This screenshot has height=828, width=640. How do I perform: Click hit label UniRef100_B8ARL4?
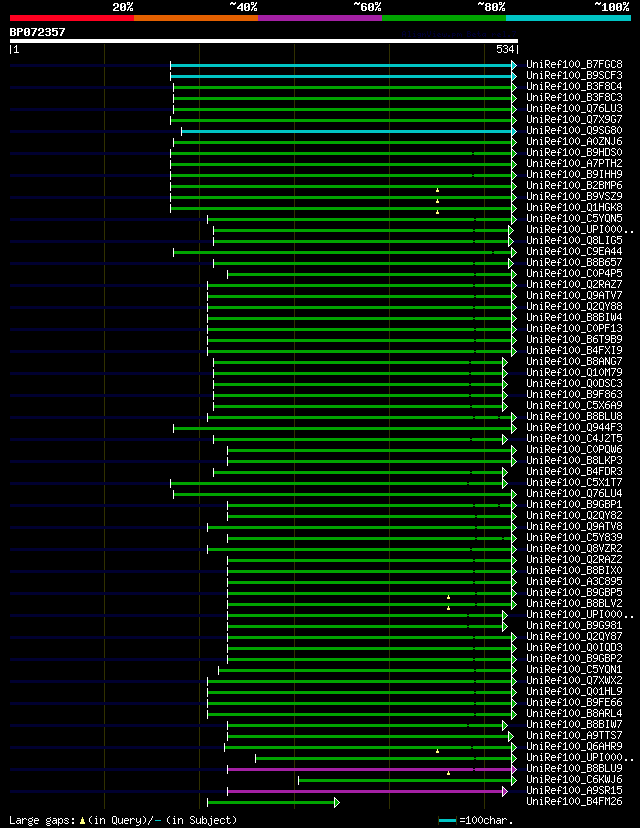click(574, 713)
